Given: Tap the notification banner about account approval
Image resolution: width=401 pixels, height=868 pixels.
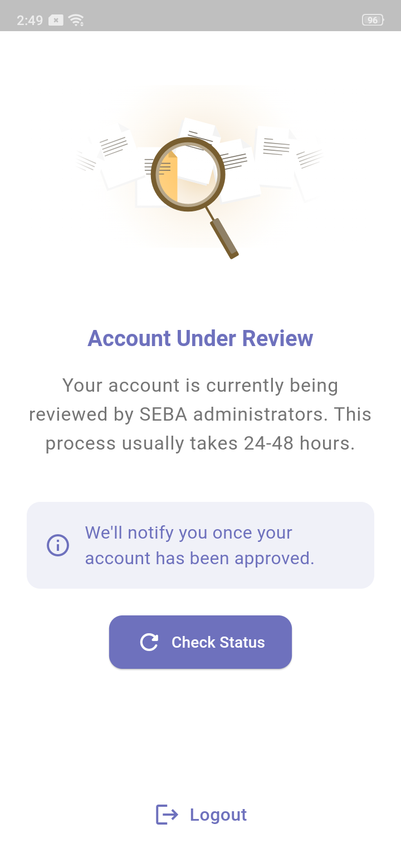Looking at the screenshot, I should point(200,545).
